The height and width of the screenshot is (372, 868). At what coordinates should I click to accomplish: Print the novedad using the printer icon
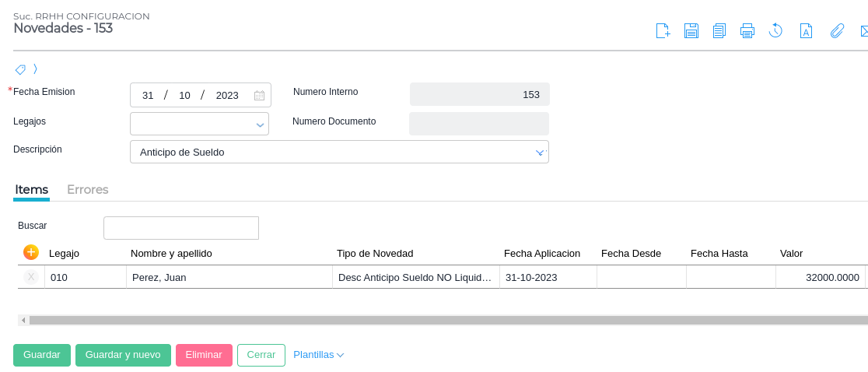pos(747,31)
